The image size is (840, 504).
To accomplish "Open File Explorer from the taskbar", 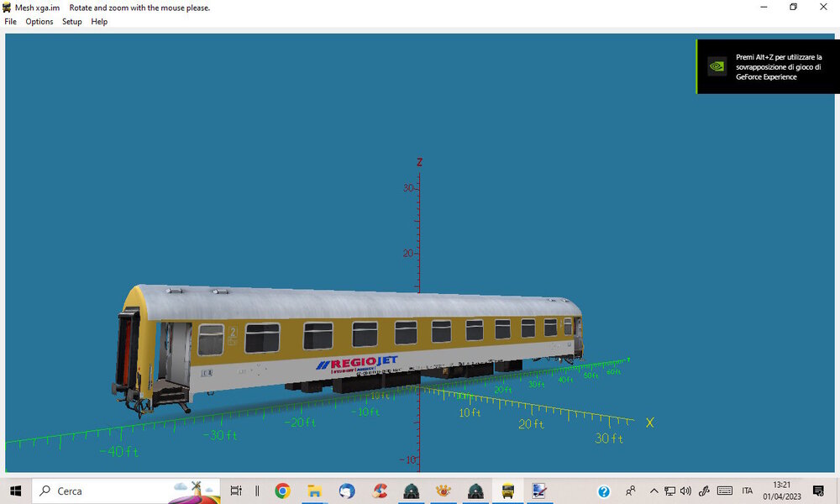I will tap(314, 491).
